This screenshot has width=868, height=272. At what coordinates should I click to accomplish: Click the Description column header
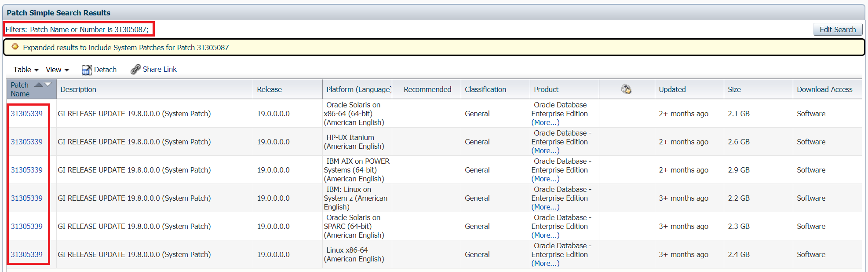point(155,89)
